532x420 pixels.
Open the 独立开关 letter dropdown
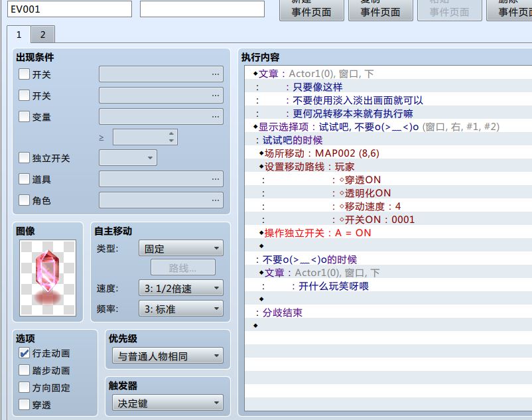128,158
